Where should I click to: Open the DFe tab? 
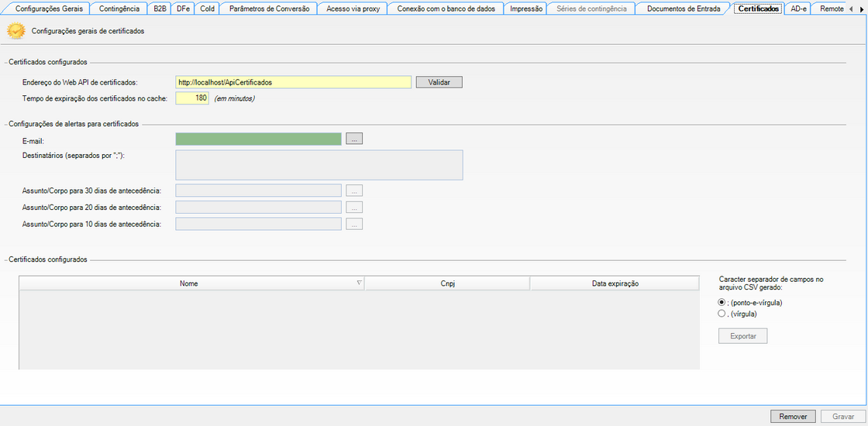183,9
